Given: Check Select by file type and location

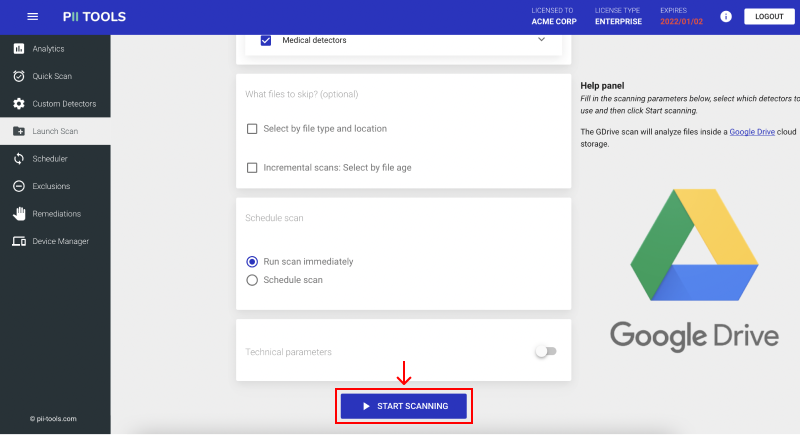Looking at the screenshot, I should point(252,129).
